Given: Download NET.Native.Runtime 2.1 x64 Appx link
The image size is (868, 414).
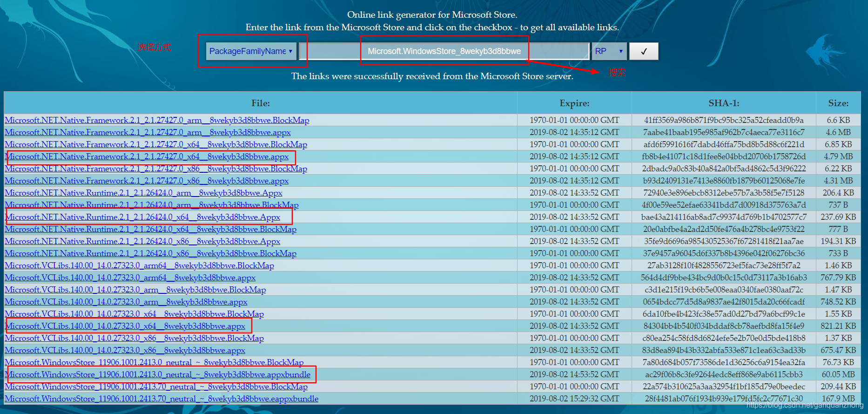Looking at the screenshot, I should coord(142,217).
